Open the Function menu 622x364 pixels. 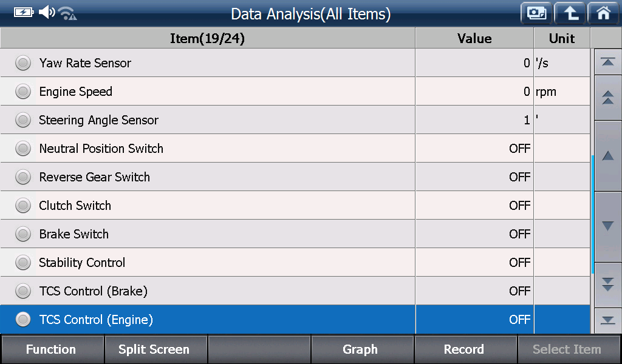pos(52,349)
